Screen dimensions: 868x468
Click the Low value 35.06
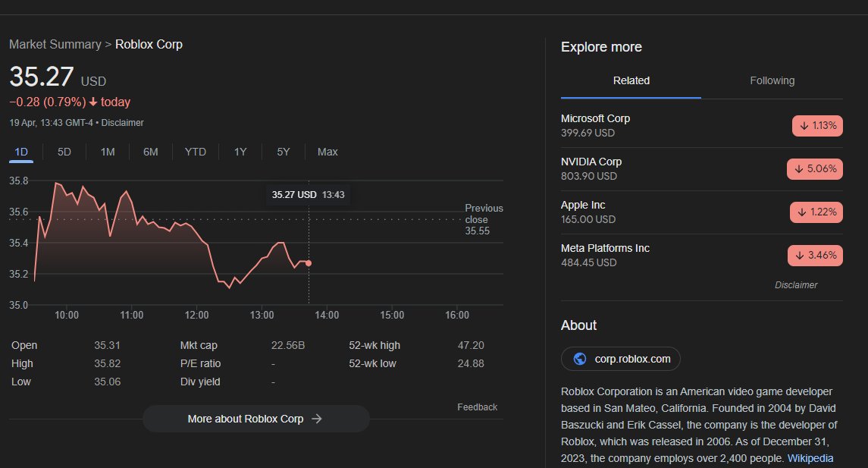(108, 382)
